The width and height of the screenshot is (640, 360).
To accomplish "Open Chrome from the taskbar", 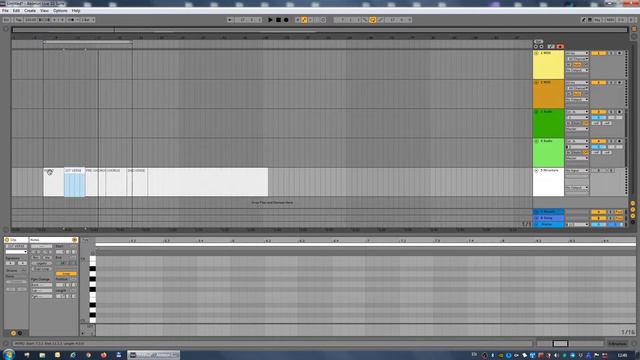I will click(88, 355).
